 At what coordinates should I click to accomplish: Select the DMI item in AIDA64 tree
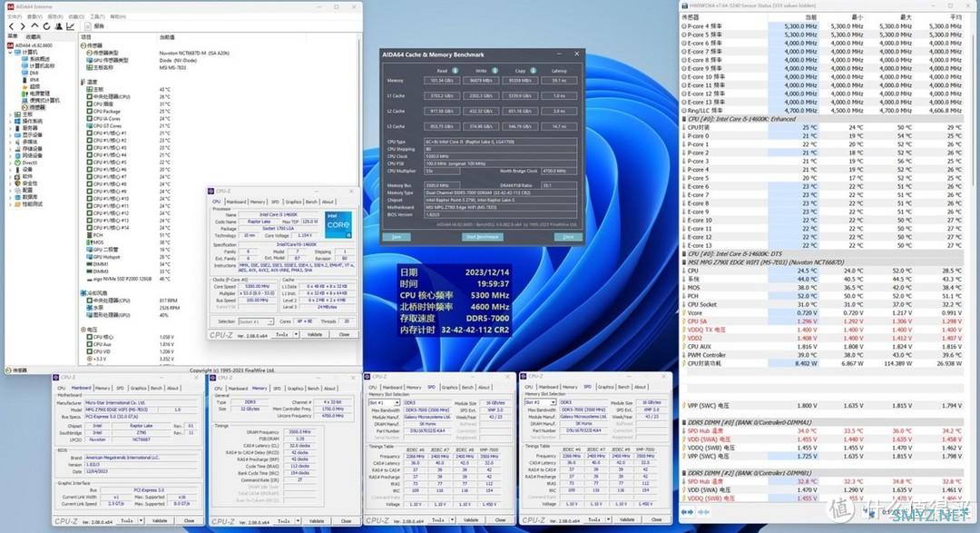click(x=31, y=73)
